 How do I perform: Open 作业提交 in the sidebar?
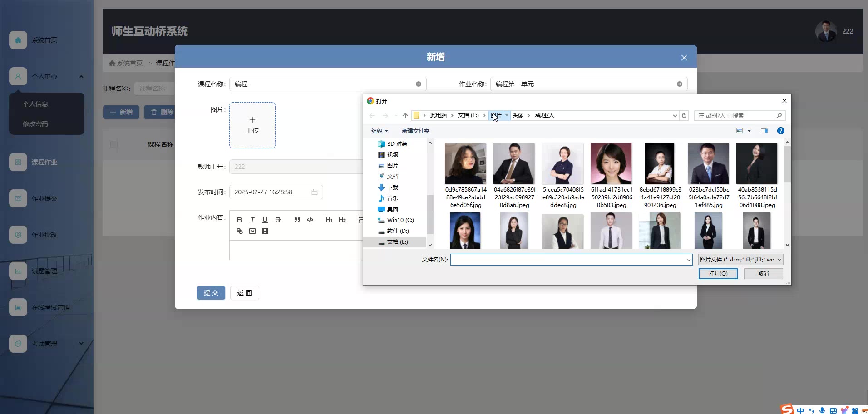click(44, 198)
